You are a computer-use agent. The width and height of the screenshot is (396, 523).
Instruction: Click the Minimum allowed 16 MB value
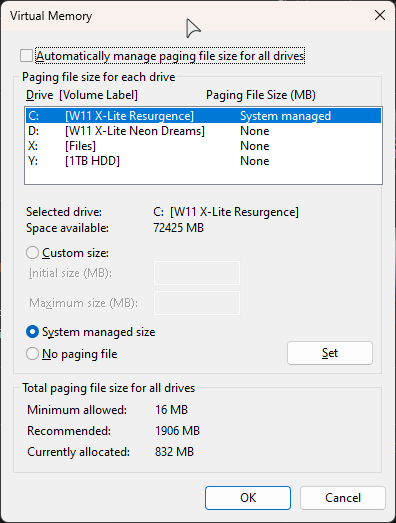pyautogui.click(x=171, y=410)
